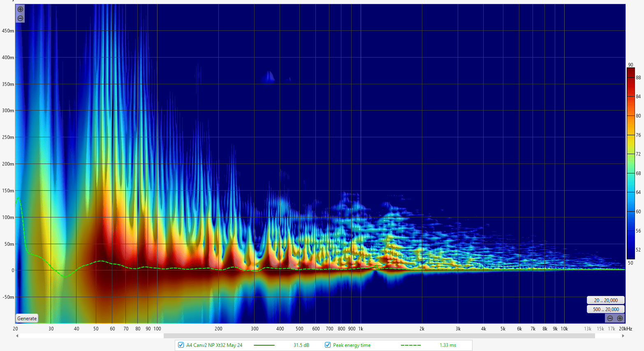The height and width of the screenshot is (351, 644).
Task: Click the dB color scale bar
Action: tap(631, 164)
